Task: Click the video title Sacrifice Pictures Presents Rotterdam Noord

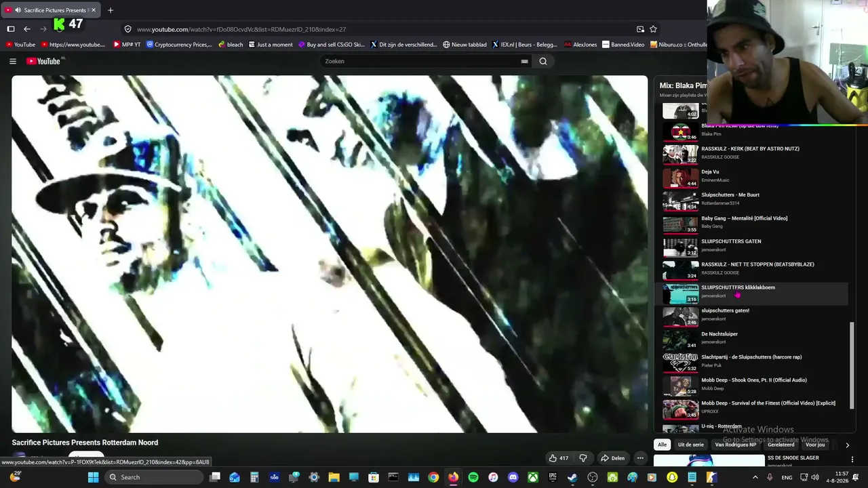Action: coord(85,443)
